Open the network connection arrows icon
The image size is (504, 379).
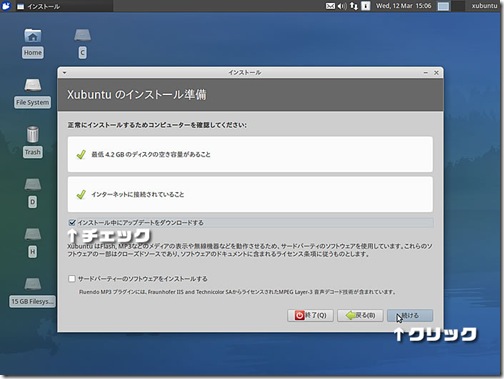pyautogui.click(x=354, y=6)
